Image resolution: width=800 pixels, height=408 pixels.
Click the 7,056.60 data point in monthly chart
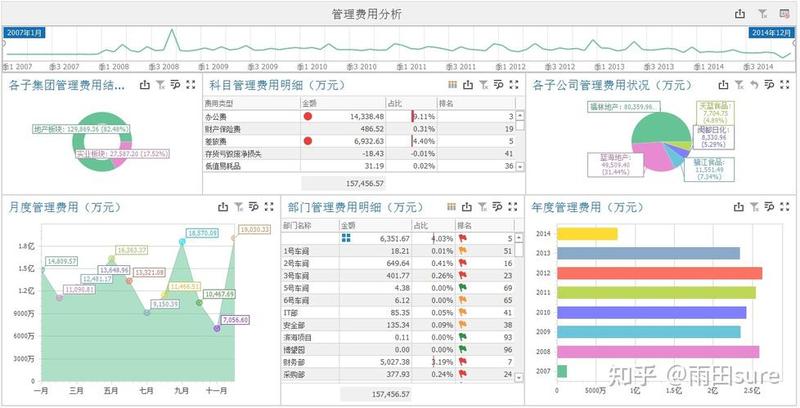[x=217, y=328]
